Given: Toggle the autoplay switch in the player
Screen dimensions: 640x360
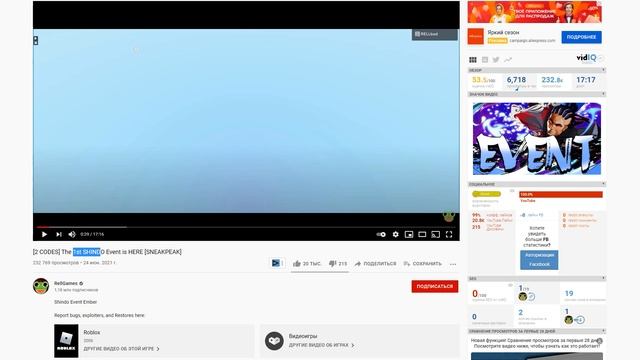Looking at the screenshot, I should [381, 234].
